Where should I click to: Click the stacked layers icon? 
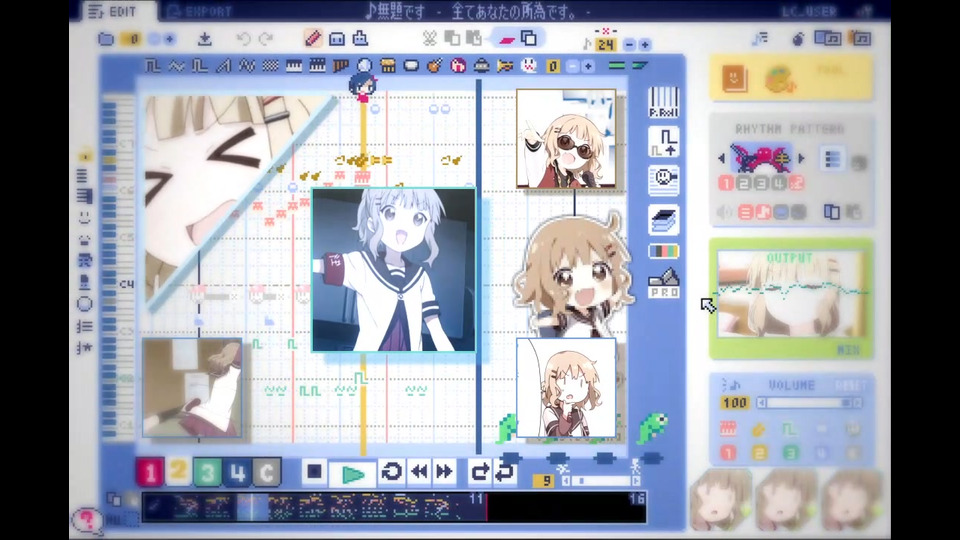coord(663,220)
